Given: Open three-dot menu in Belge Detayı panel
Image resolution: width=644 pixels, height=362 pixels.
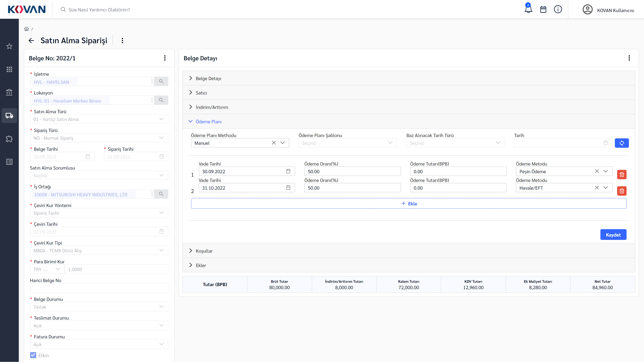Looking at the screenshot, I should coord(629,58).
